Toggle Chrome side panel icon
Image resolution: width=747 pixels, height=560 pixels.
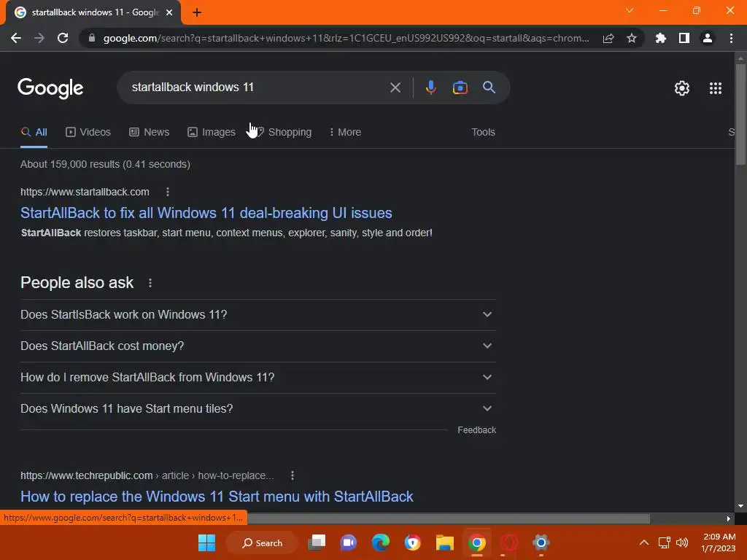click(x=684, y=38)
